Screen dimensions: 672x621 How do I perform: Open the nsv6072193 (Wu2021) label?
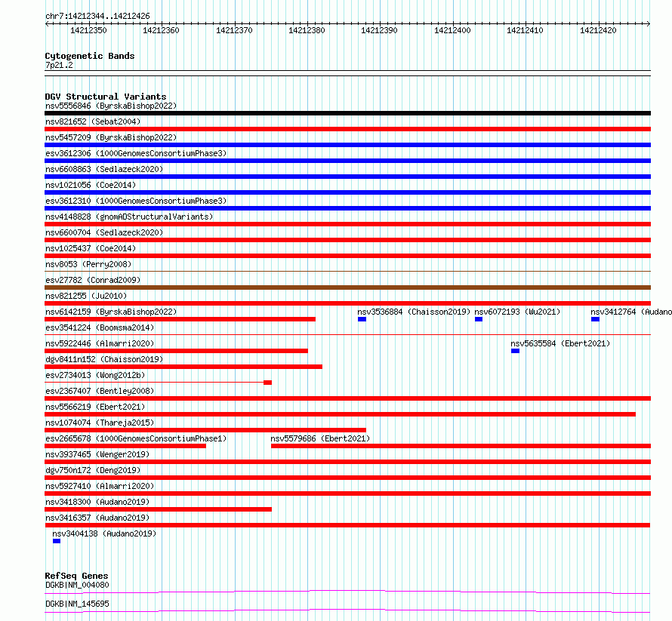[x=517, y=312]
